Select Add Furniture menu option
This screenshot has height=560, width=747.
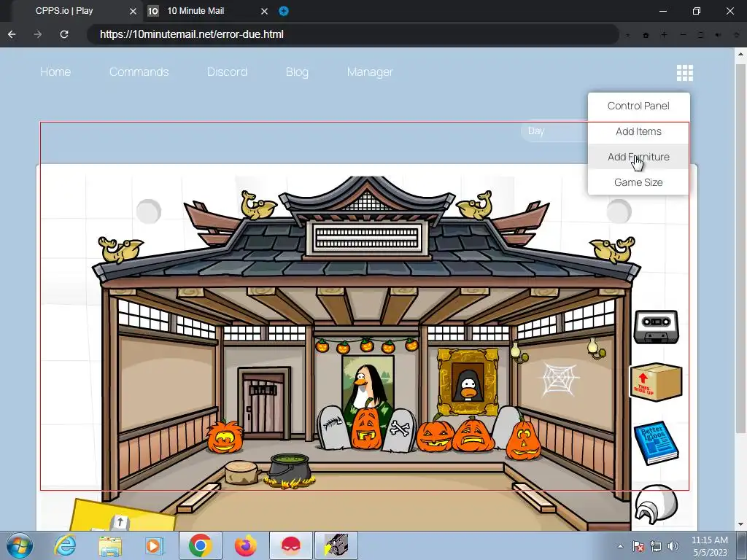point(638,157)
